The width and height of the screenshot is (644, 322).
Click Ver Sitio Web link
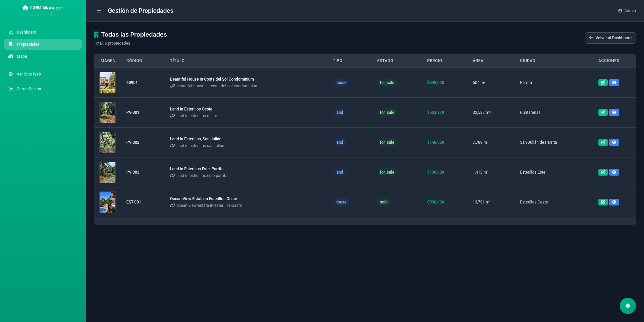(29, 74)
